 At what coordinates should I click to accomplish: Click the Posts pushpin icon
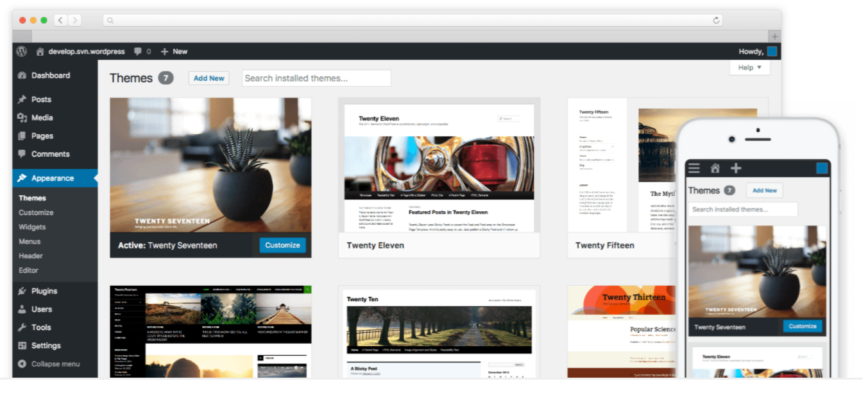[x=22, y=100]
